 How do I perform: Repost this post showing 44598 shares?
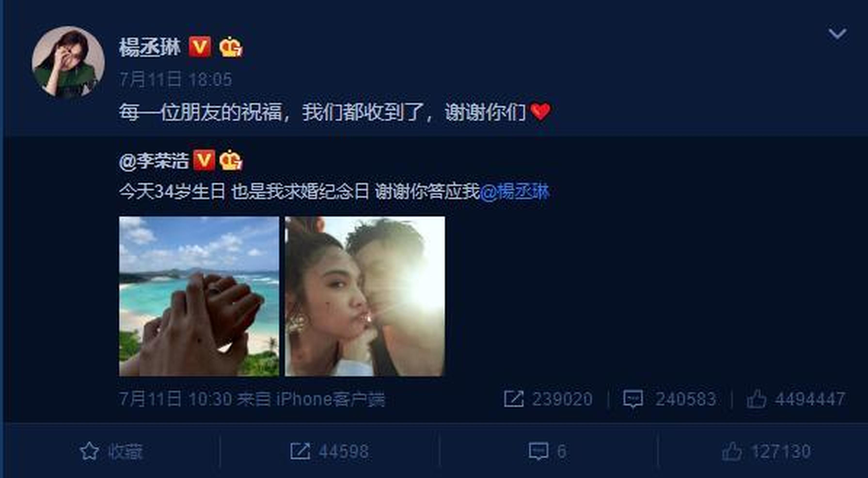(x=329, y=451)
